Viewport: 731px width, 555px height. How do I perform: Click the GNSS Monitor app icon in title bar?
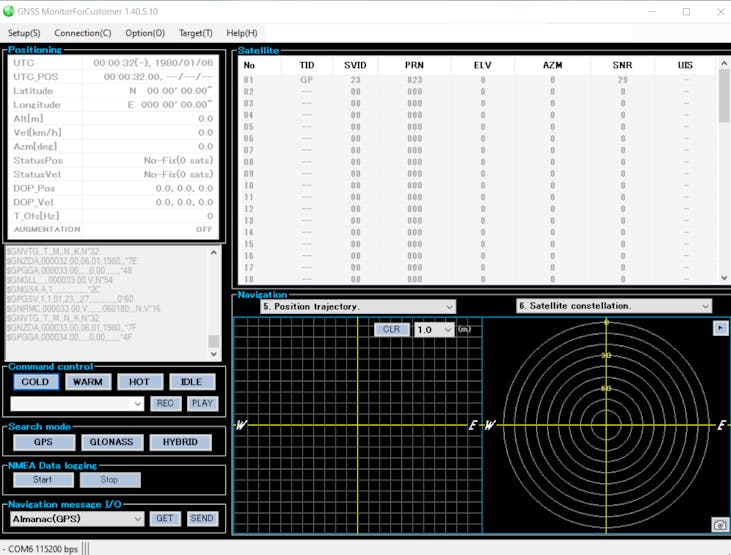[x=9, y=11]
